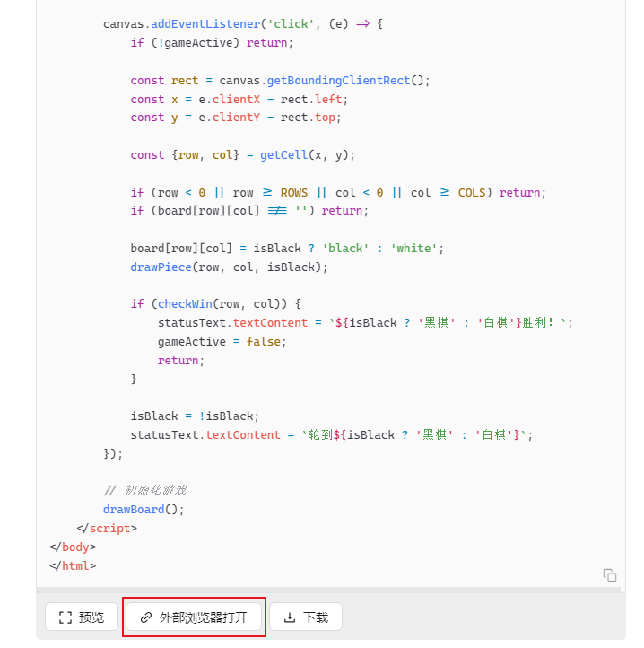Click '轮到' in the status text line
This screenshot has height=648, width=644.
(320, 434)
